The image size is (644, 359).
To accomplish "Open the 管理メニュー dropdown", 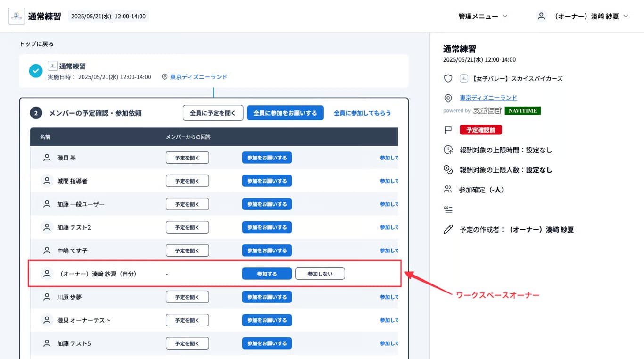I will (482, 16).
